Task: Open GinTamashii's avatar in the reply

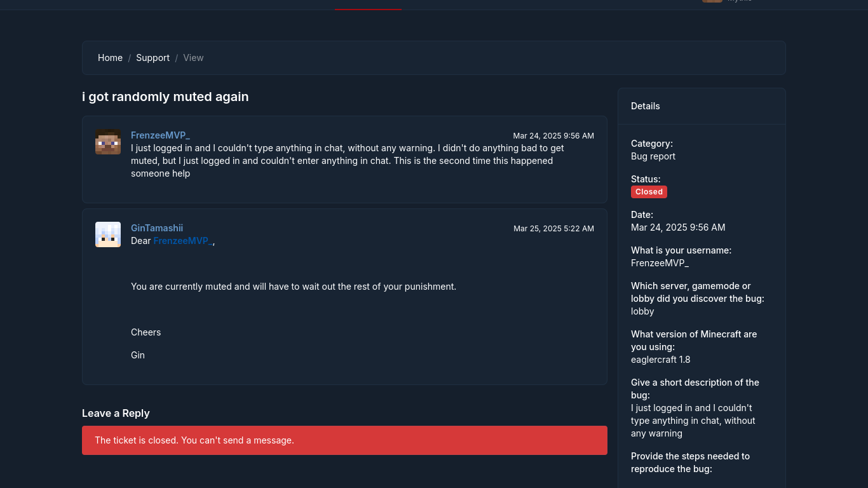Action: (x=107, y=234)
